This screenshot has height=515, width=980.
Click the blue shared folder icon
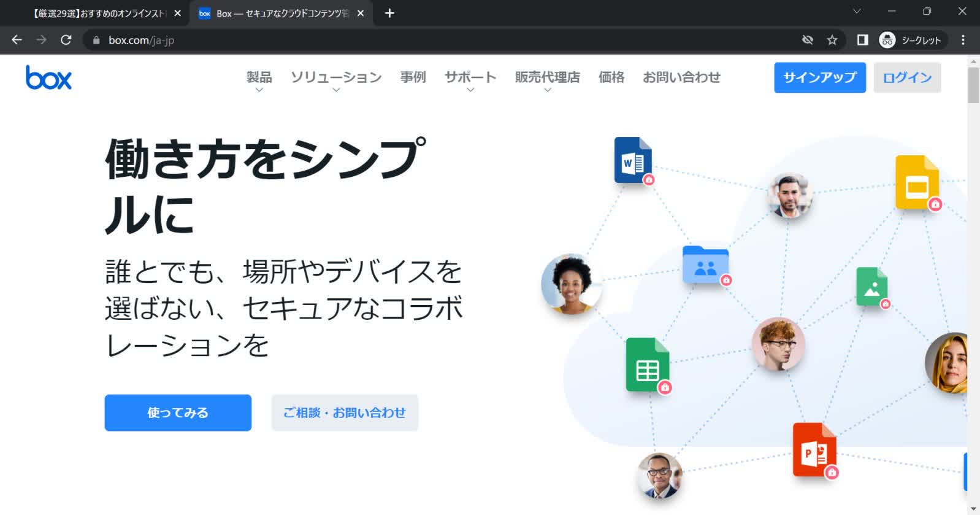(706, 265)
